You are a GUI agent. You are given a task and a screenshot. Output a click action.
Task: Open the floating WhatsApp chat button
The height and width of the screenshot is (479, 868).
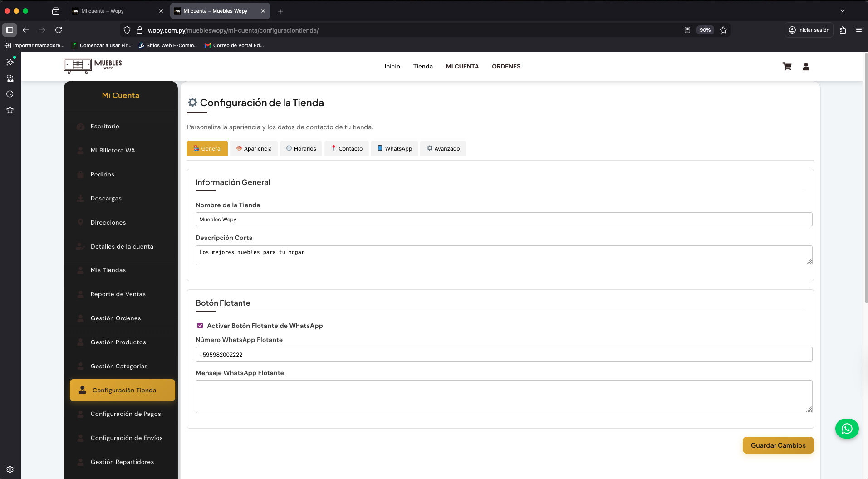(x=847, y=429)
